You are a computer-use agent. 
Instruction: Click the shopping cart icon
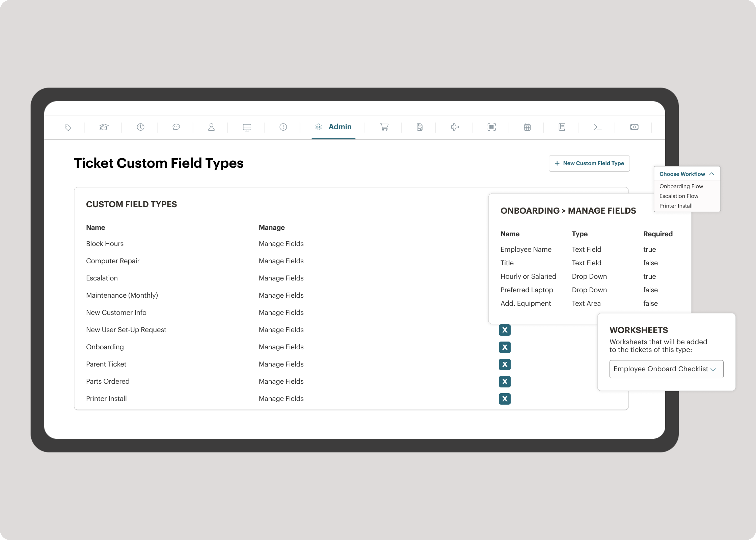pyautogui.click(x=384, y=127)
